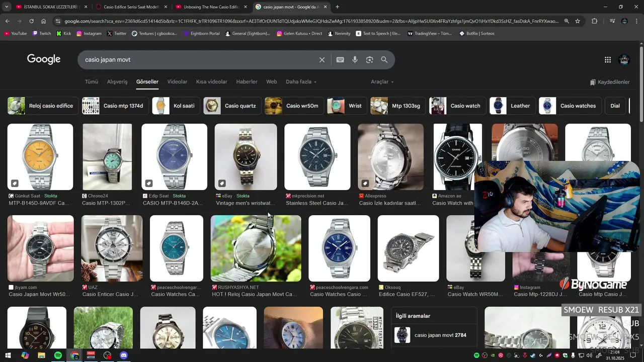Image resolution: width=644 pixels, height=362 pixels.
Task: Filter by Kol saati chip
Action: (176, 106)
